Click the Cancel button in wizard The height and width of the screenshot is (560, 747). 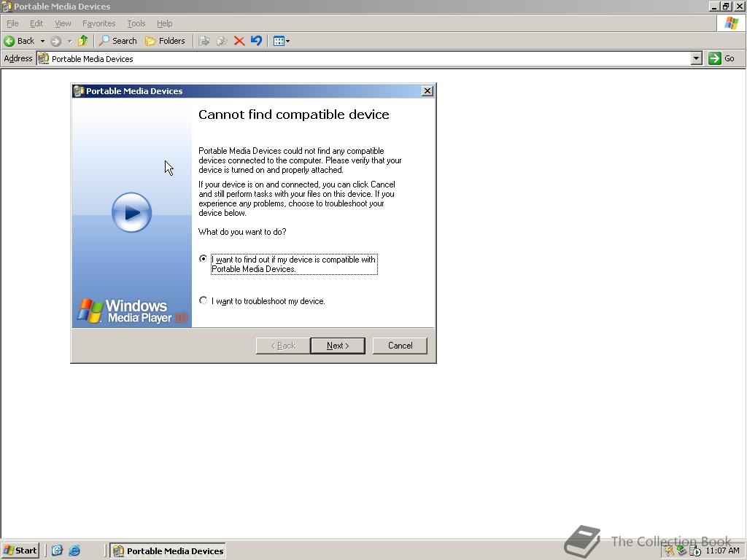[400, 346]
